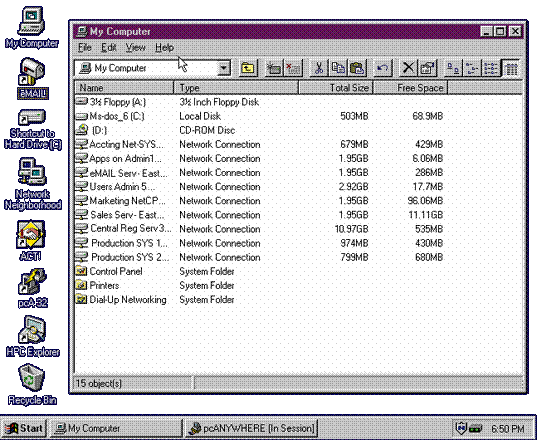
Task: Click the Up One Level toolbar icon
Action: click(x=248, y=68)
